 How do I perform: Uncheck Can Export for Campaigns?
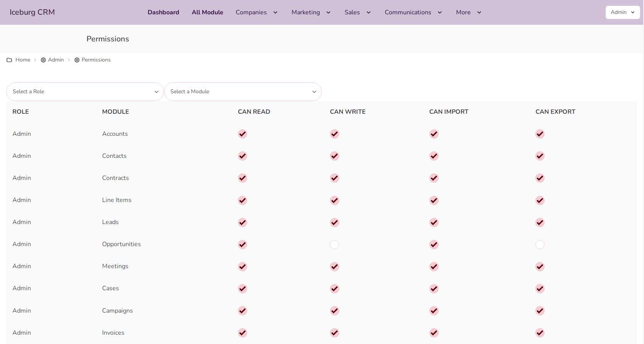point(540,311)
